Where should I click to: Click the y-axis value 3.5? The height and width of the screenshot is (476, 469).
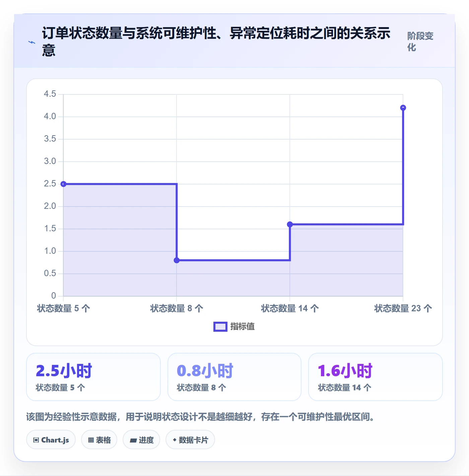[x=50, y=139]
